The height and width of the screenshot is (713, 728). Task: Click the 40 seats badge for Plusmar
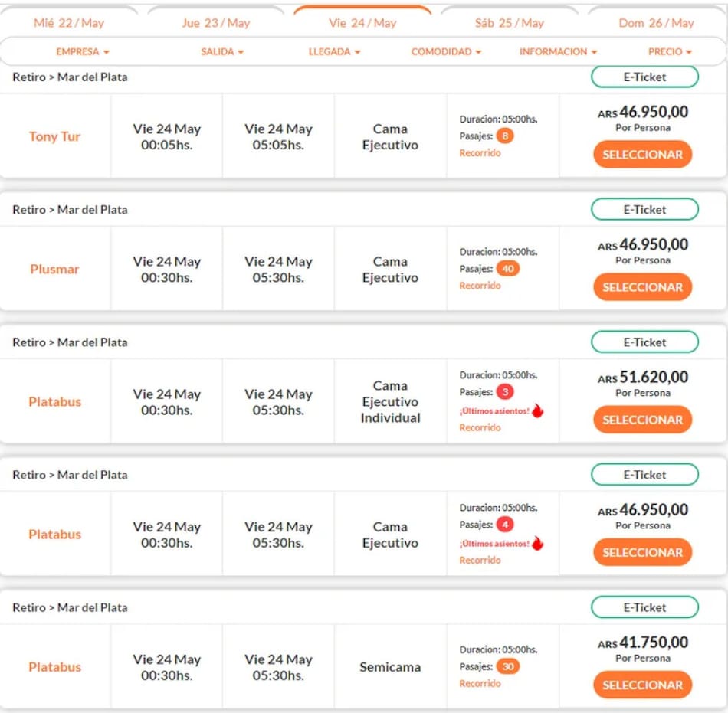coord(507,269)
